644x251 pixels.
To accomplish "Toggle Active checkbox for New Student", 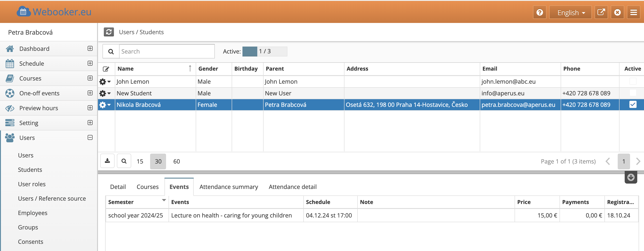I will [633, 93].
